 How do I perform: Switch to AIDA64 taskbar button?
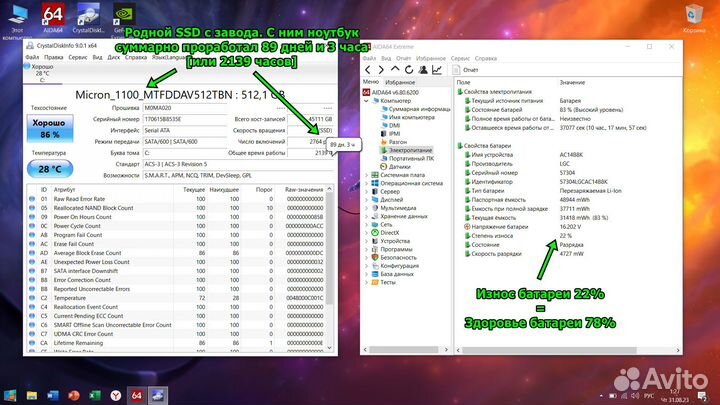[137, 395]
